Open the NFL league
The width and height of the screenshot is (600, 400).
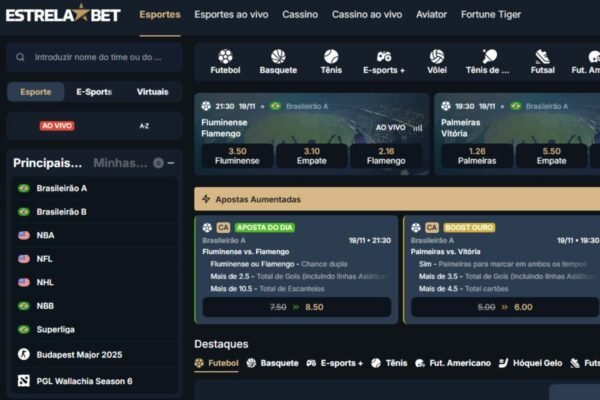[94, 259]
